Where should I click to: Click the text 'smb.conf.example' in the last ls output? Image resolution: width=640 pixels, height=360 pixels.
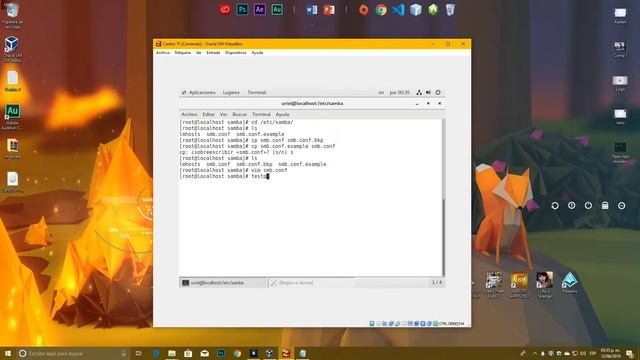click(x=302, y=164)
